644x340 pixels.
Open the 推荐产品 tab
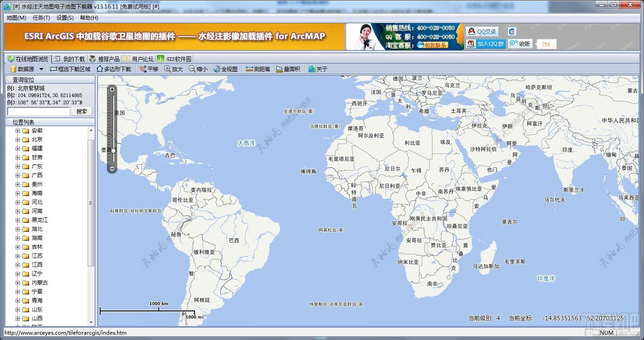[x=104, y=59]
